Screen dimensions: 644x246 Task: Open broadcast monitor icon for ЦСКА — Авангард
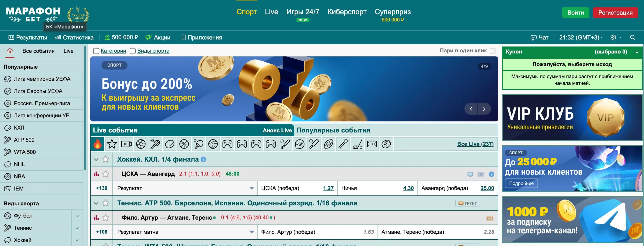(470, 174)
